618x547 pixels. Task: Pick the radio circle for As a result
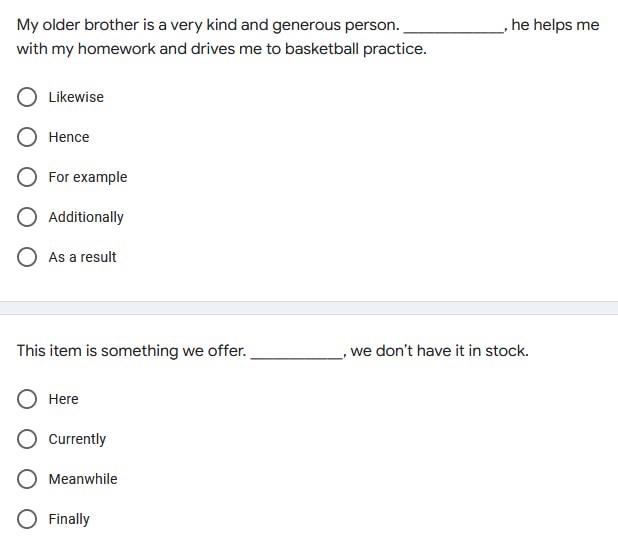(x=27, y=257)
